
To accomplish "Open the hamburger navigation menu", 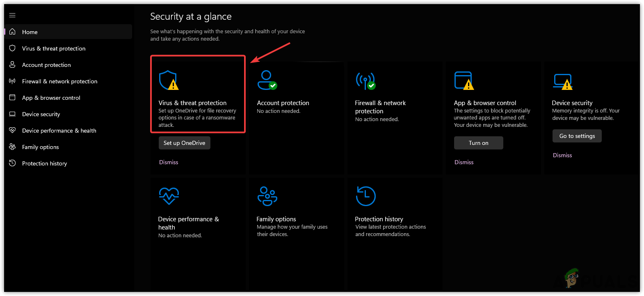I will (x=12, y=15).
